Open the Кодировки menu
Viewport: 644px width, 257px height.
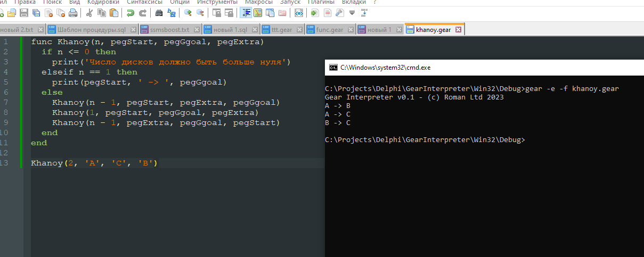click(x=103, y=2)
